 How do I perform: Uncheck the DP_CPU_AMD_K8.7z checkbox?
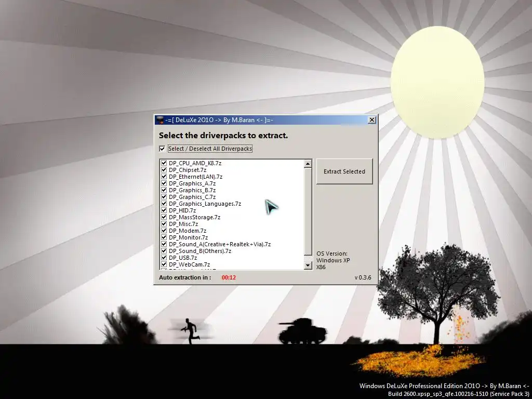[164, 163]
